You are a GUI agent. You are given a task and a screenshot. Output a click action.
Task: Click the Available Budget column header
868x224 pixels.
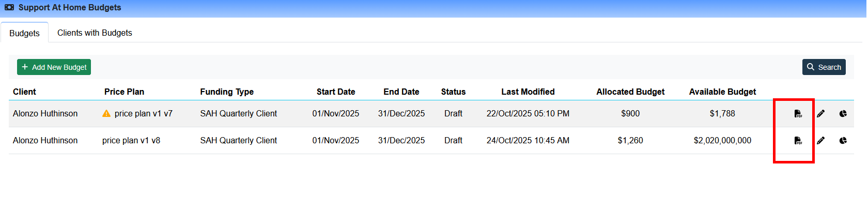click(722, 92)
